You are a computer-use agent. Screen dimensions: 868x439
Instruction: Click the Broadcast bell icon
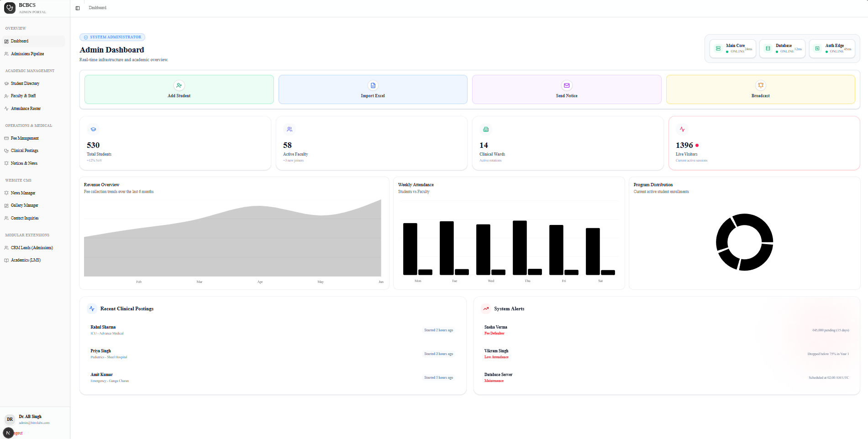tap(761, 85)
